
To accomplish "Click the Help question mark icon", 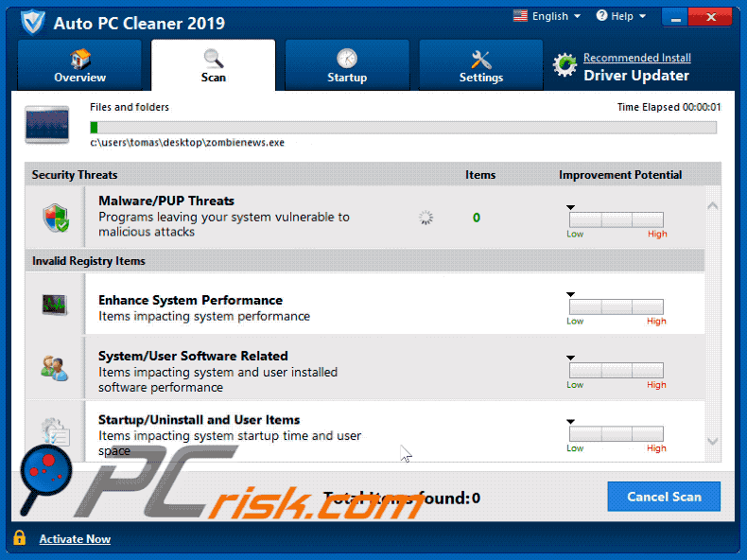I will 601,16.
